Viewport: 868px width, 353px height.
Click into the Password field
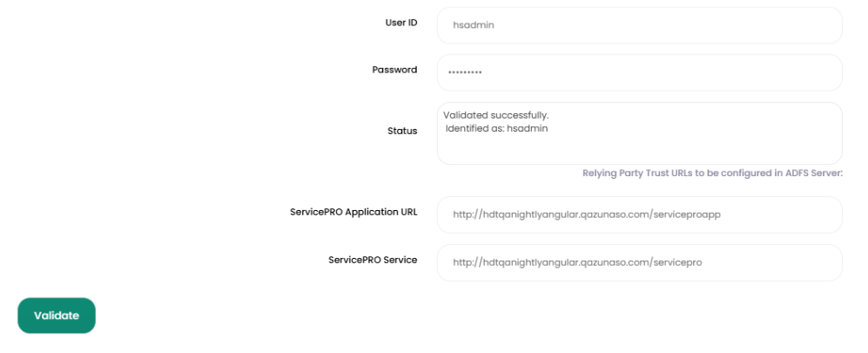coord(639,72)
